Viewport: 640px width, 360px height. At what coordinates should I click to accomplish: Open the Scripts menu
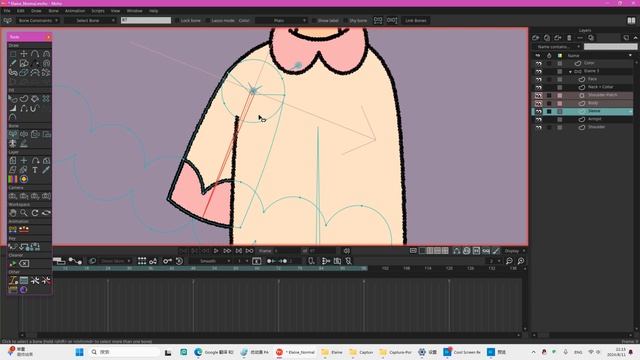tap(98, 11)
